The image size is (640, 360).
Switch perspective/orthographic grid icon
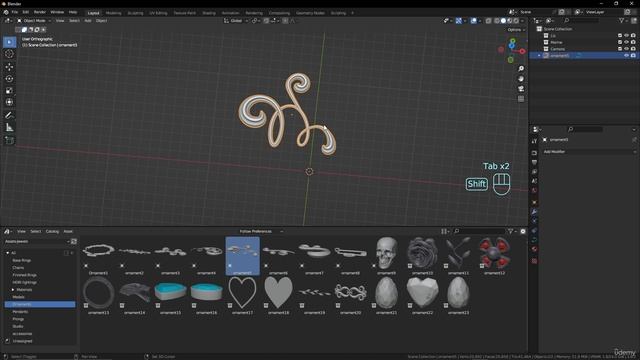point(521,99)
